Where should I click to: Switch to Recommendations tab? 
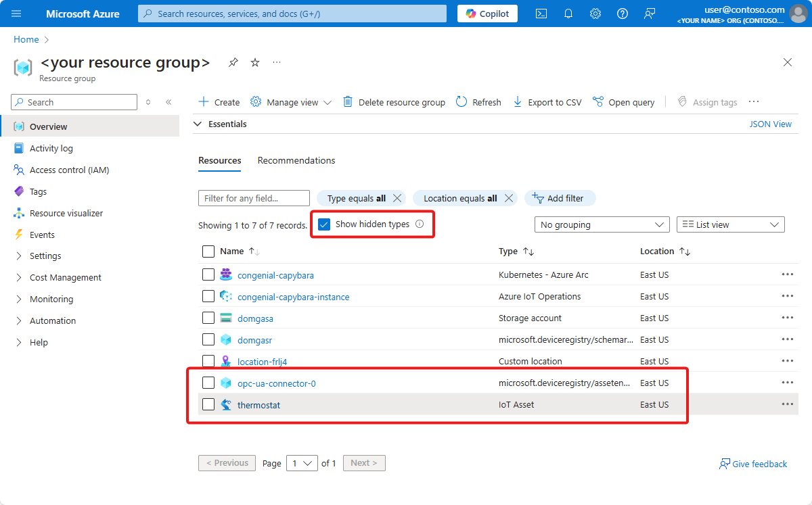pos(296,161)
